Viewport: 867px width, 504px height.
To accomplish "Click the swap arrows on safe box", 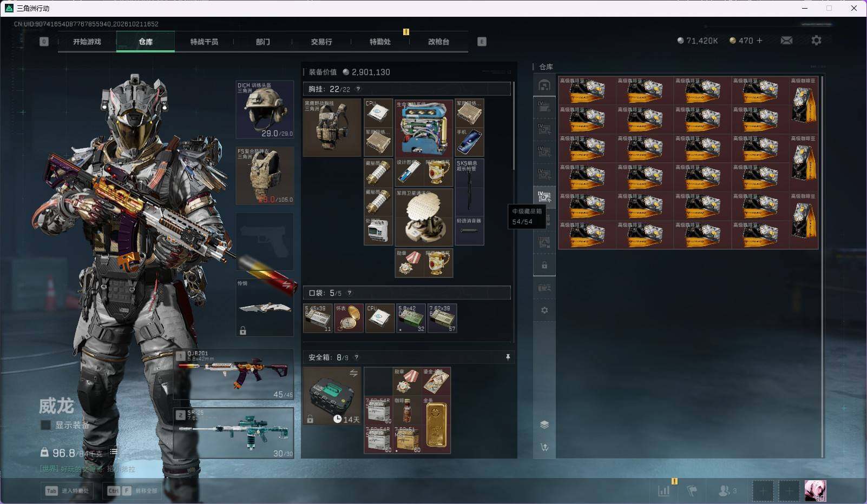I will [x=353, y=373].
